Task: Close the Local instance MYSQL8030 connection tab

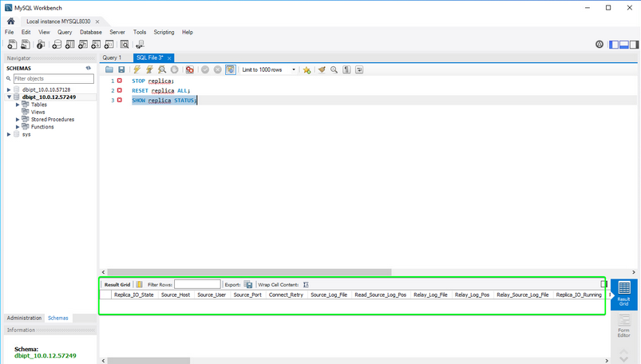Action: pyautogui.click(x=97, y=22)
